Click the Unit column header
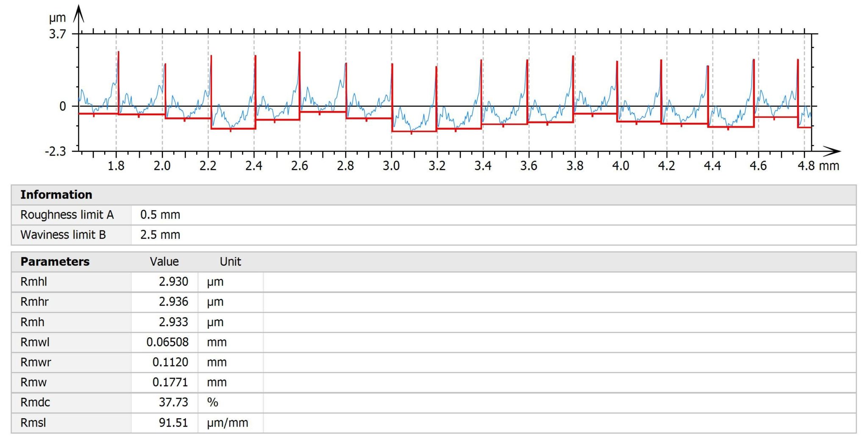Screen dimensions: 868x444 coord(230,261)
